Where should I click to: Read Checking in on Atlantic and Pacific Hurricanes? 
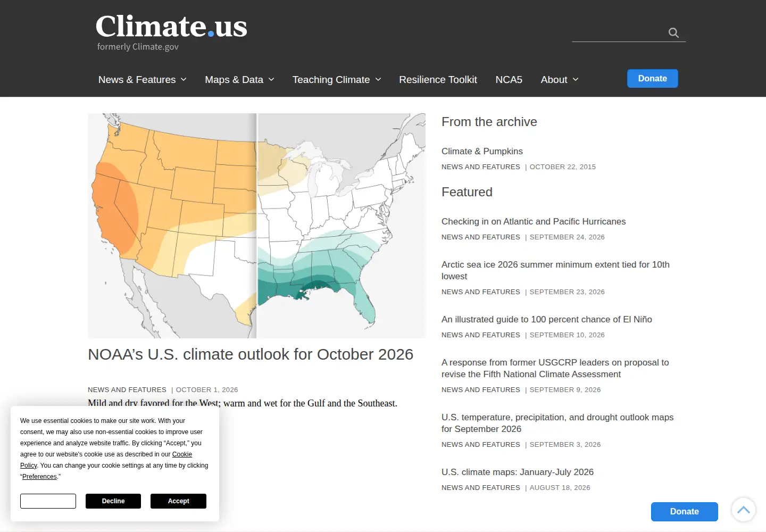point(534,222)
